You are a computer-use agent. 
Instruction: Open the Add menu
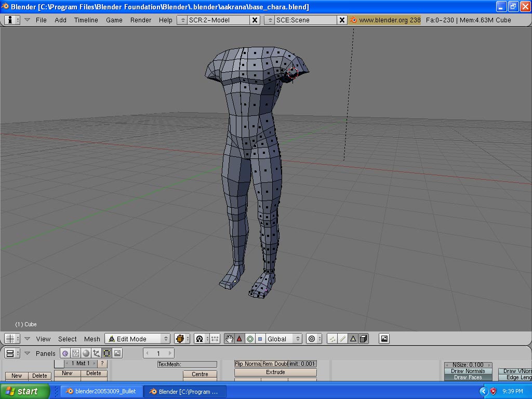pyautogui.click(x=60, y=20)
